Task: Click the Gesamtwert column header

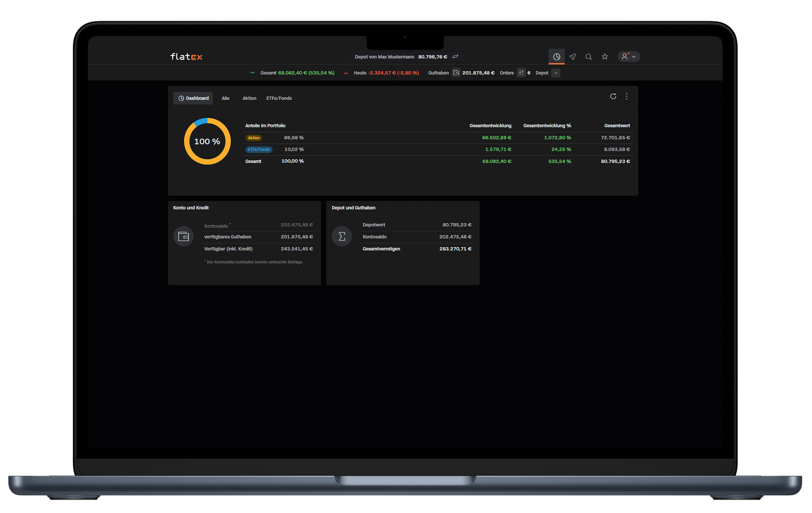Action: coord(617,125)
